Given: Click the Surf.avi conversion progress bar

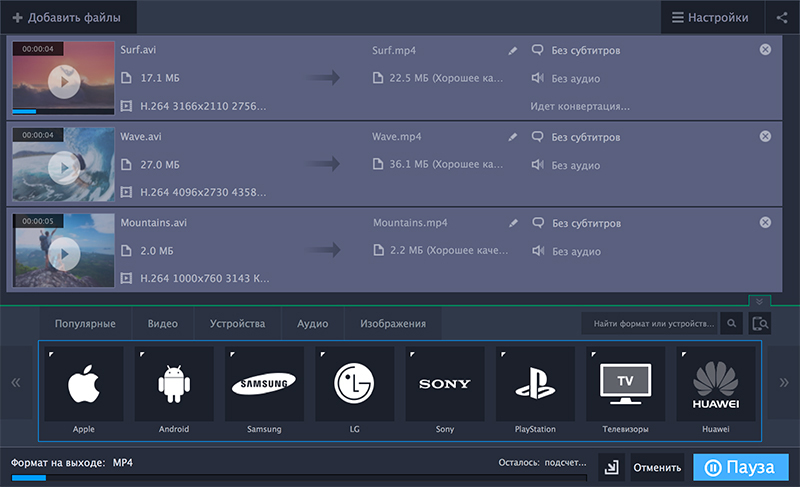Looking at the screenshot, I should 63,111.
